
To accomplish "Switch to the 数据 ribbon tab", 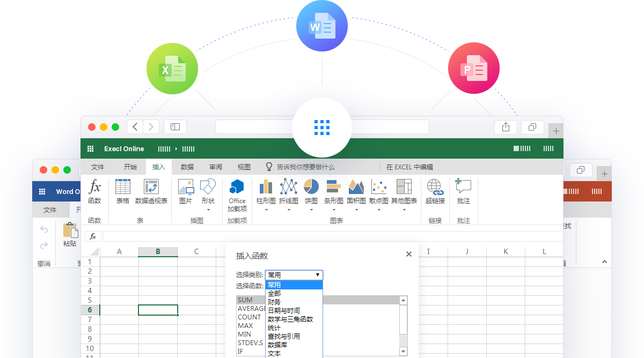I will click(x=187, y=167).
